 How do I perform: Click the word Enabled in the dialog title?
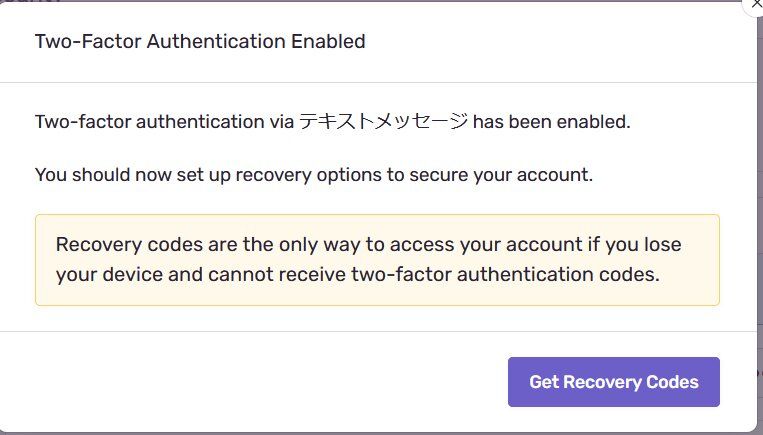[x=328, y=42]
